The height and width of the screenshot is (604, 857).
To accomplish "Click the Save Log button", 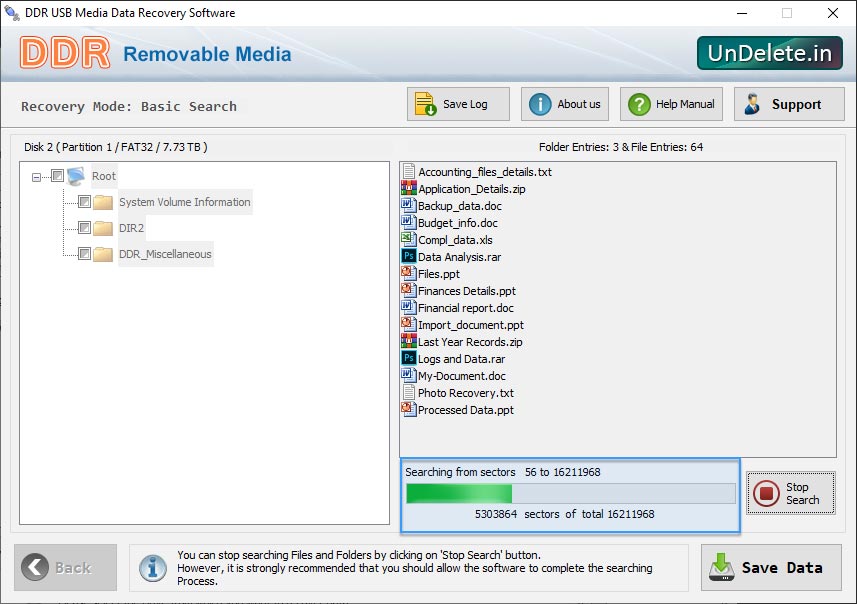I will coord(458,104).
